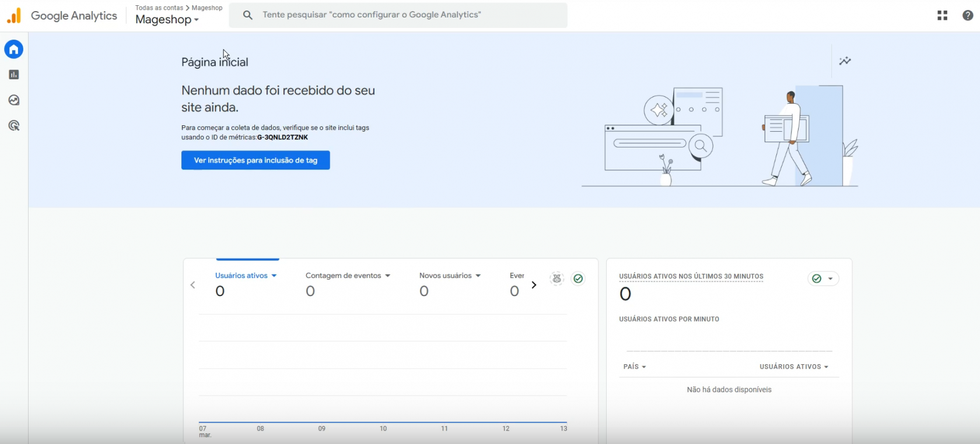This screenshot has width=980, height=444.
Task: Click the search Google Analytics input field
Action: click(x=398, y=15)
